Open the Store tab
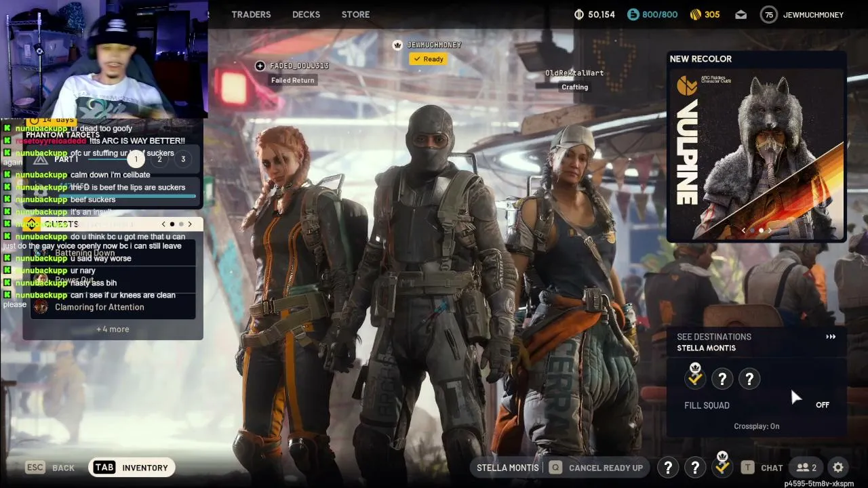The image size is (868, 488). click(355, 14)
